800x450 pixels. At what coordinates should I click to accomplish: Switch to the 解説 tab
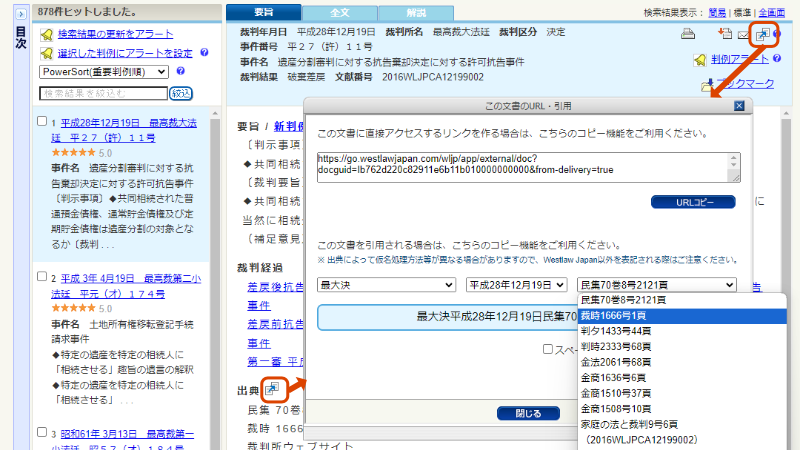coord(416,13)
